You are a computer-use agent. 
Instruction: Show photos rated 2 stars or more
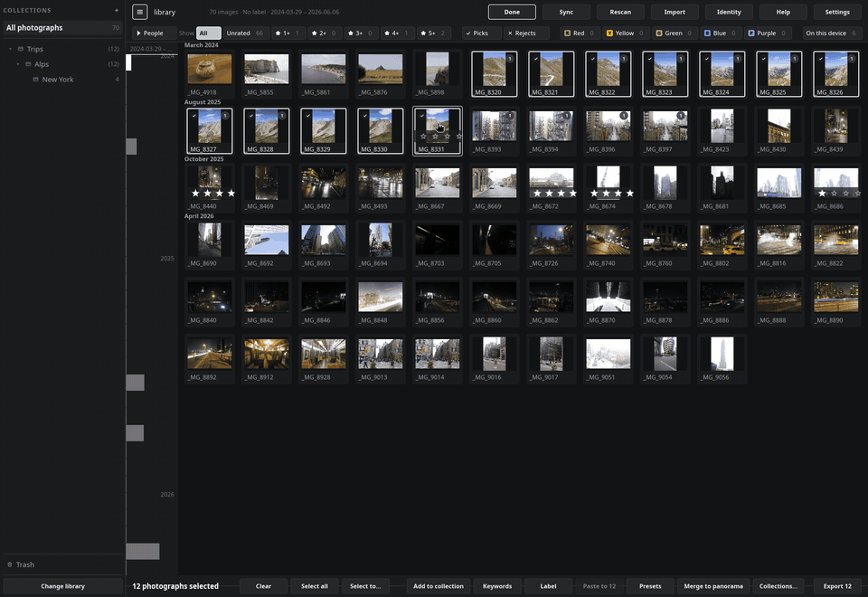(x=324, y=33)
